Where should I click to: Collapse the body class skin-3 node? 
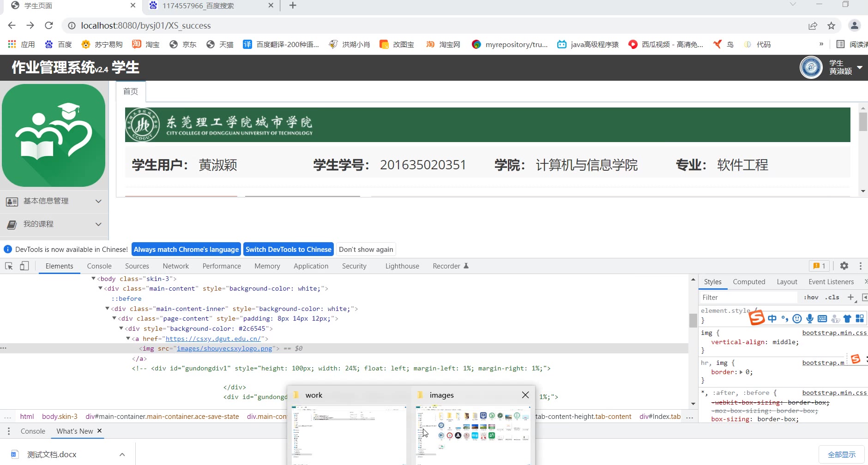[x=94, y=279]
